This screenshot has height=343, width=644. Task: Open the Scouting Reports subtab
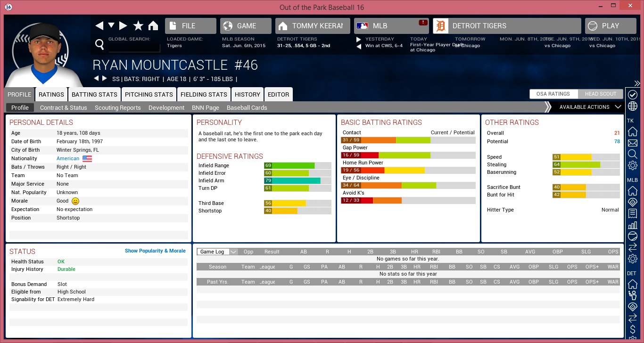tap(118, 107)
